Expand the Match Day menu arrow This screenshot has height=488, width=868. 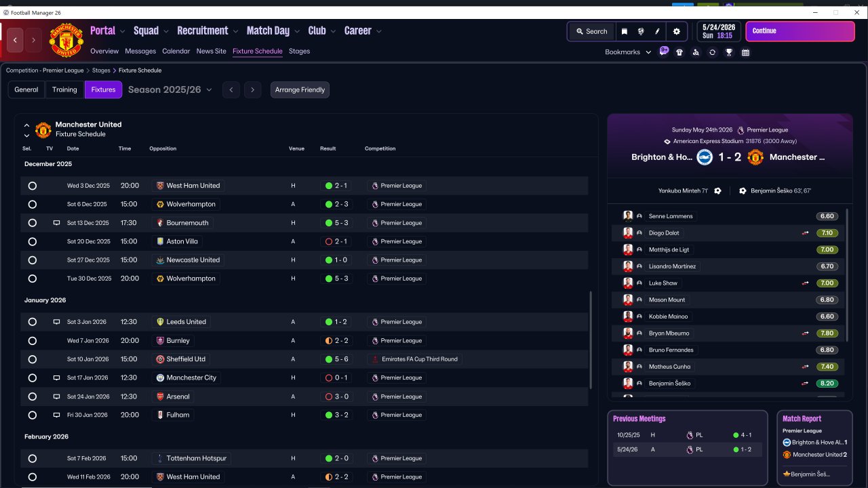(x=297, y=31)
